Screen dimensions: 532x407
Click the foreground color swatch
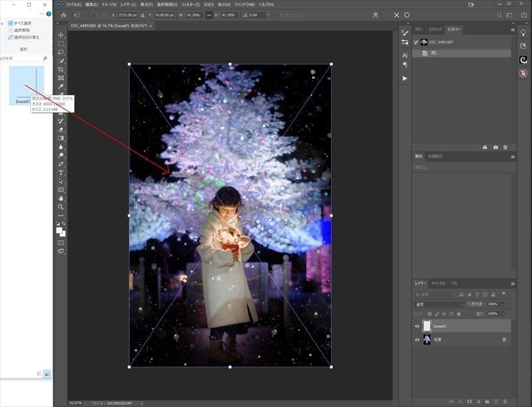pos(59,230)
